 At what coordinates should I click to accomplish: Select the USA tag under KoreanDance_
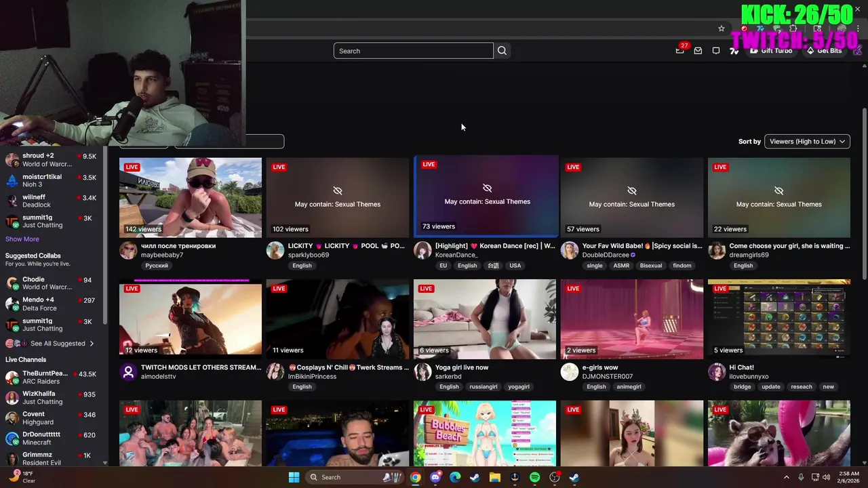pos(515,266)
